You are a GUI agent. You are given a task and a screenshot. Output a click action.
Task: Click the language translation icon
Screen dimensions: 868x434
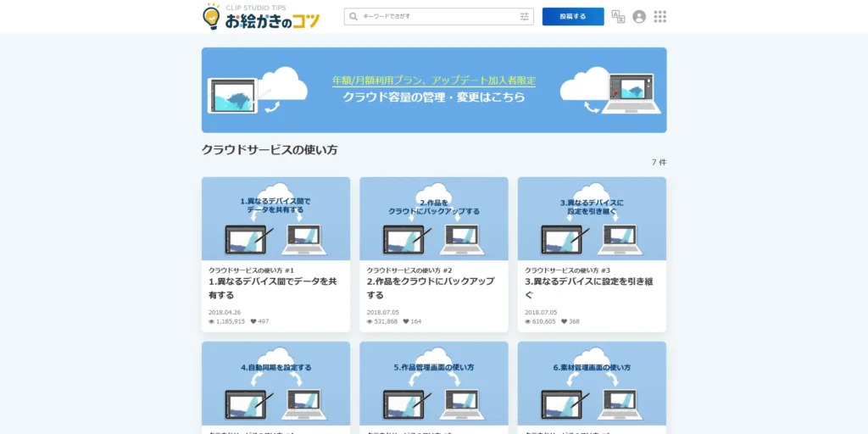tap(618, 17)
